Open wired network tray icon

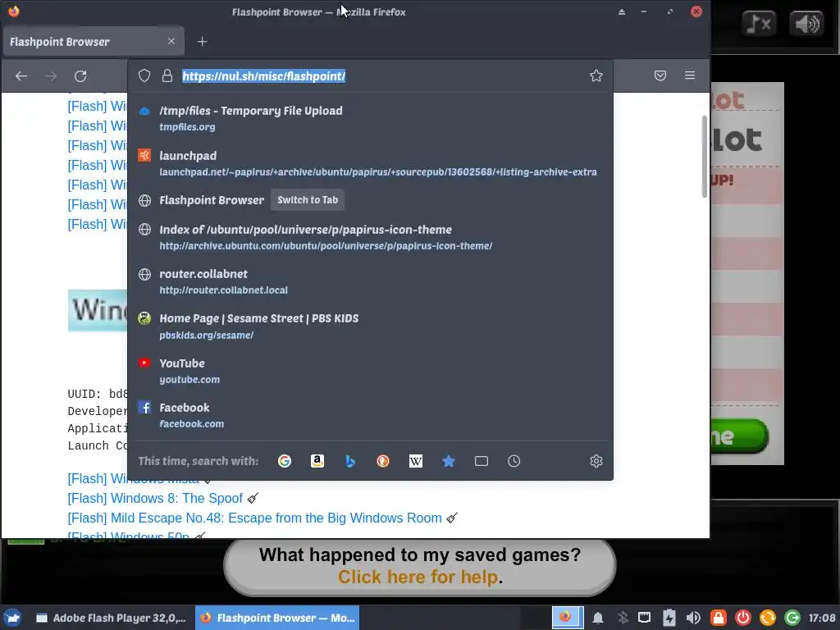coord(645,618)
